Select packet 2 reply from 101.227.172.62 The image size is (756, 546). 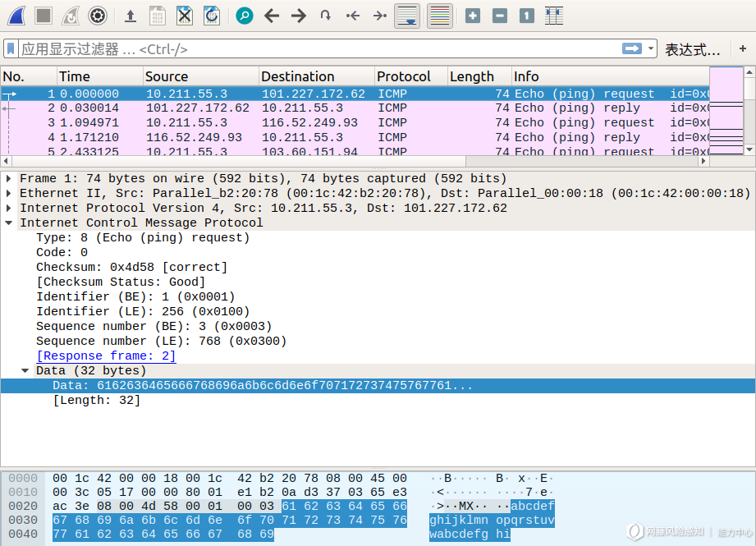coord(355,108)
